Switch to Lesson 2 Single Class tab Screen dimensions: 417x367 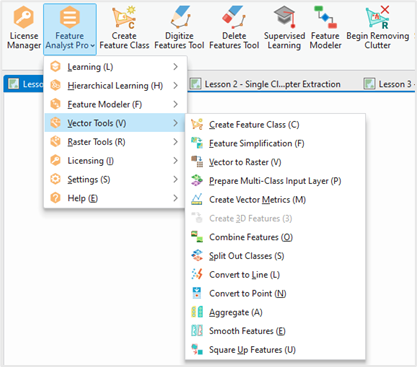point(266,84)
